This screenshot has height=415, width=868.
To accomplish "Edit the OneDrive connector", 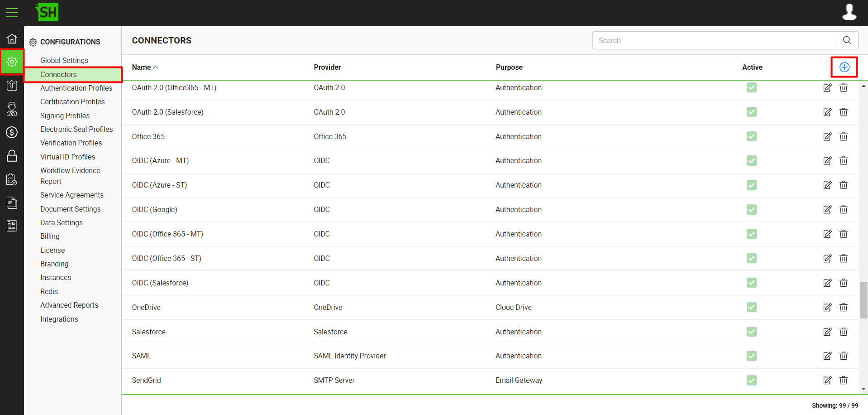I will click(x=827, y=307).
